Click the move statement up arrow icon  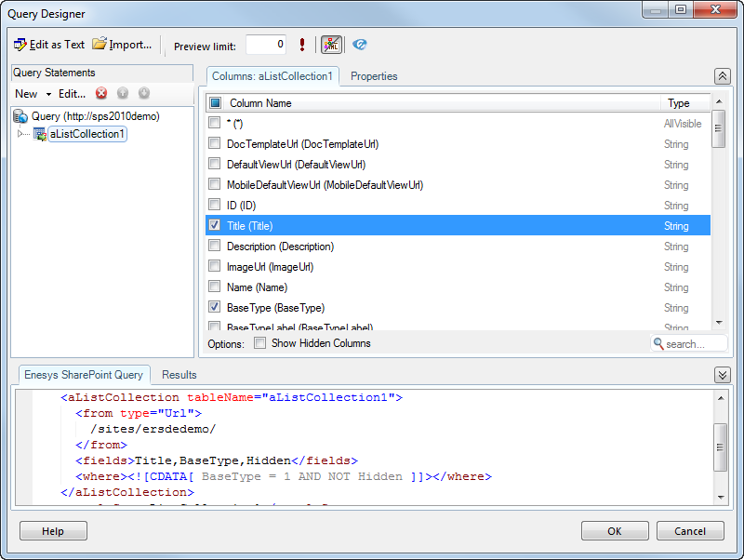[123, 93]
